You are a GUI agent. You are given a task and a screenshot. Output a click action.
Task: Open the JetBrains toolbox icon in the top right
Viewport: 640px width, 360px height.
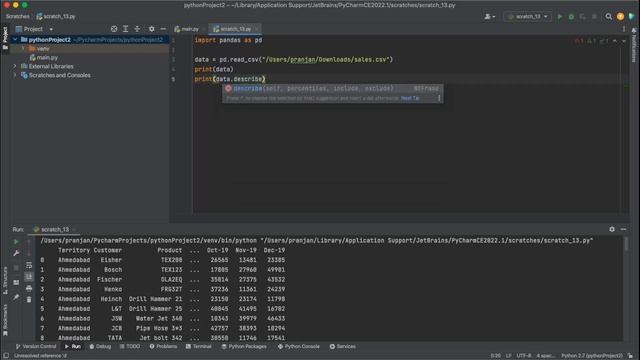[x=631, y=17]
